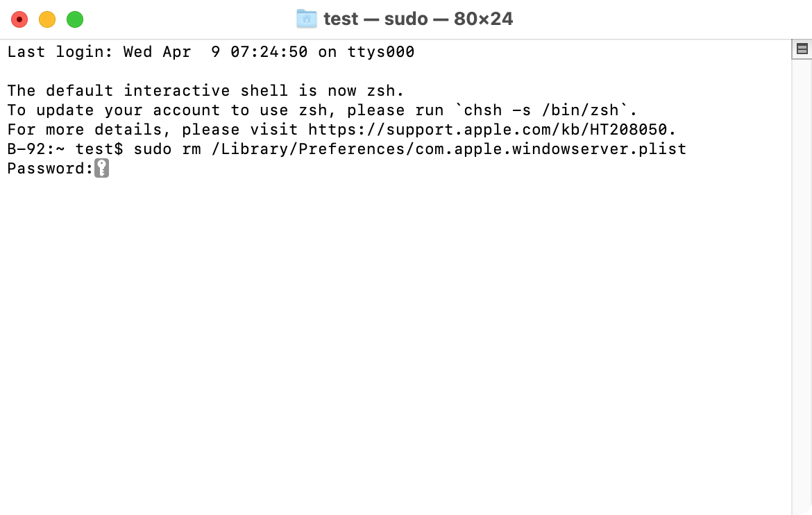Click the "Password:" prompt label
The height and width of the screenshot is (515, 812).
(50, 169)
